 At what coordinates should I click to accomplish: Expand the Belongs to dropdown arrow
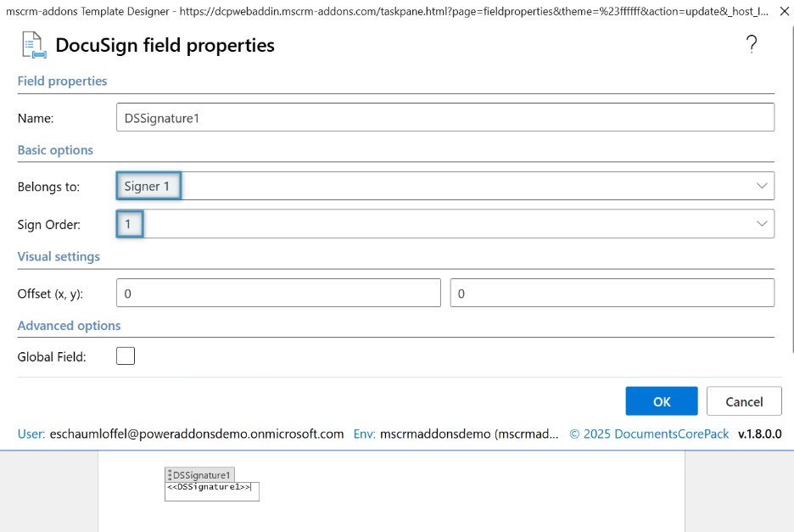pyautogui.click(x=761, y=186)
